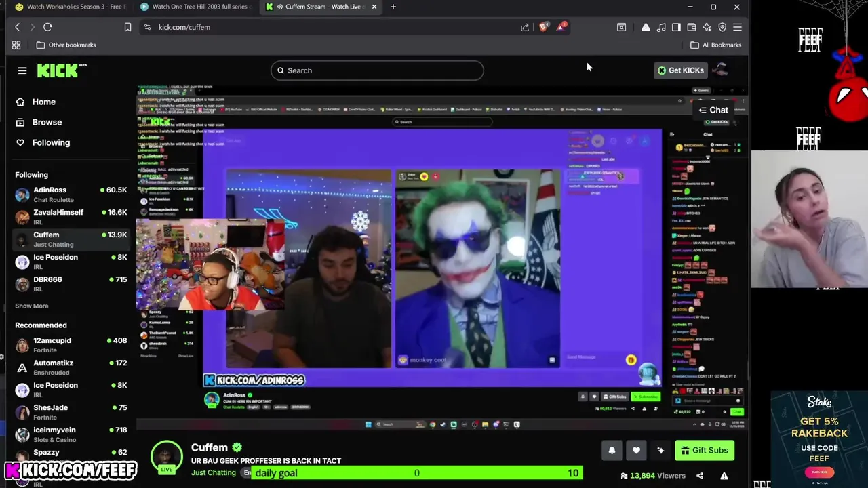Screen dimensions: 868x488
Task: Expand the Chat panel
Action: click(714, 110)
